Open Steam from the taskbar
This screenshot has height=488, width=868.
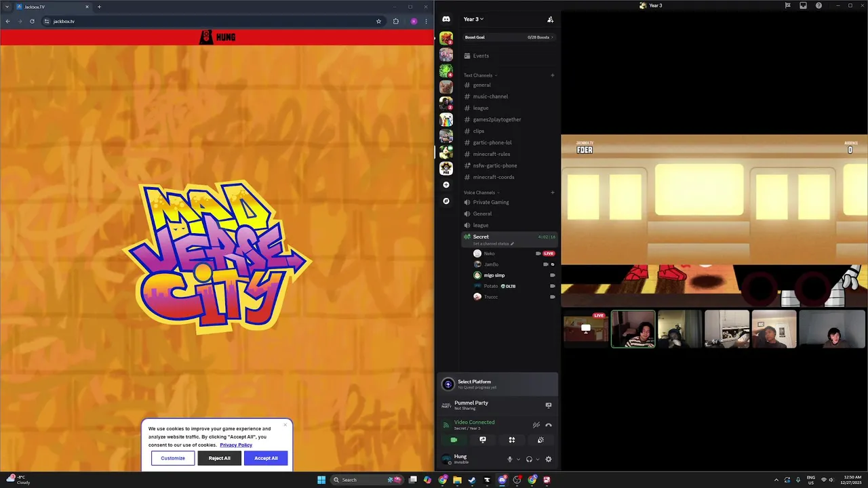[472, 480]
